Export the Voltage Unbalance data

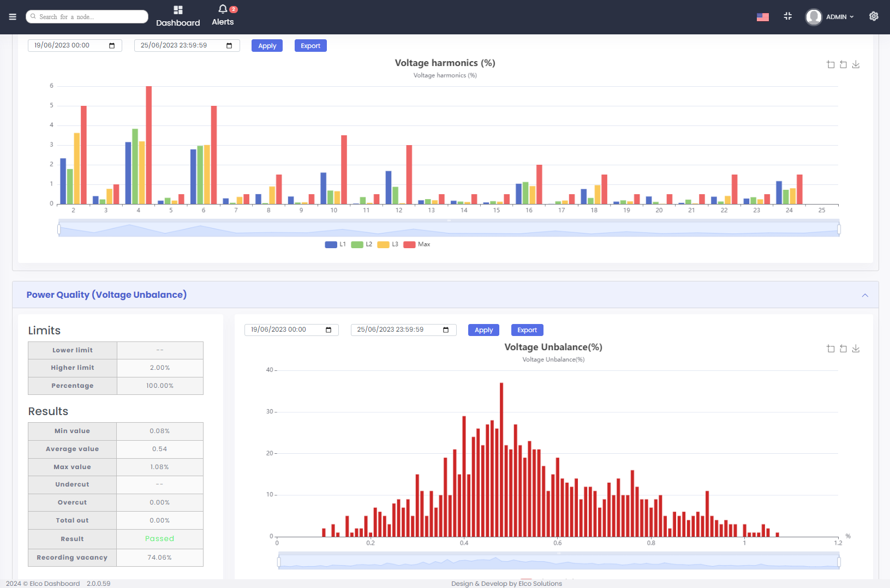click(526, 329)
